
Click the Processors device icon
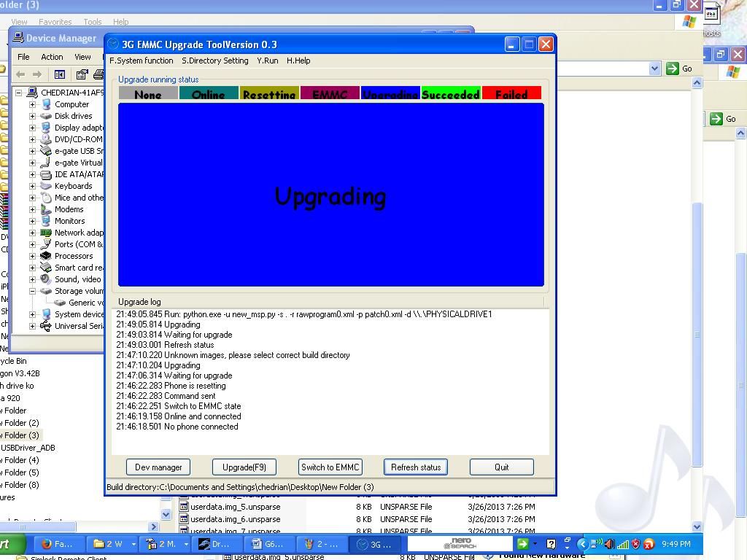(x=46, y=256)
